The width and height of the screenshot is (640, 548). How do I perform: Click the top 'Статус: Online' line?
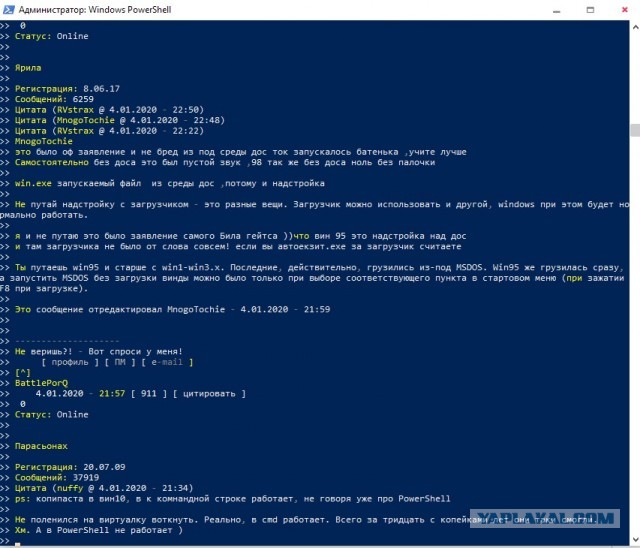point(51,36)
